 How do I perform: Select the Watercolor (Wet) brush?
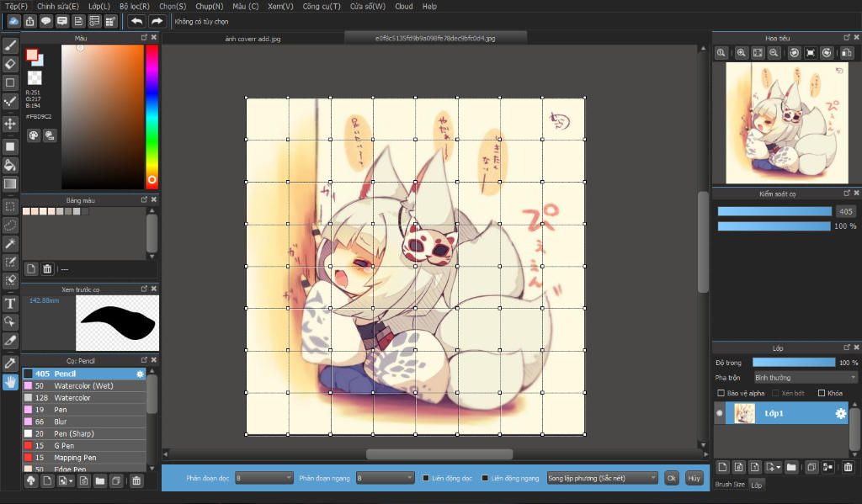[84, 386]
